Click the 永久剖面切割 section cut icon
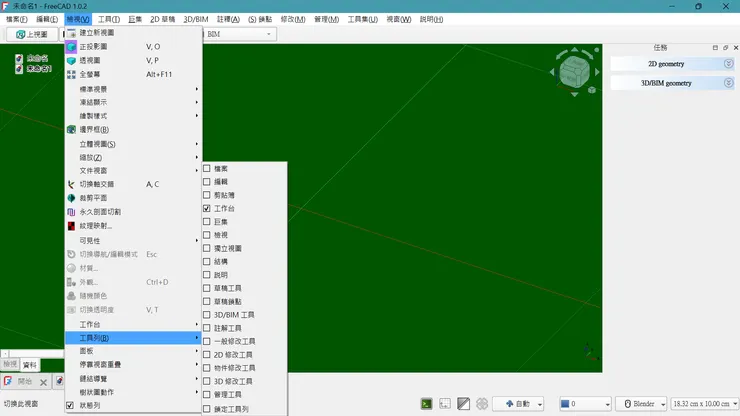The width and height of the screenshot is (740, 416). tap(71, 212)
